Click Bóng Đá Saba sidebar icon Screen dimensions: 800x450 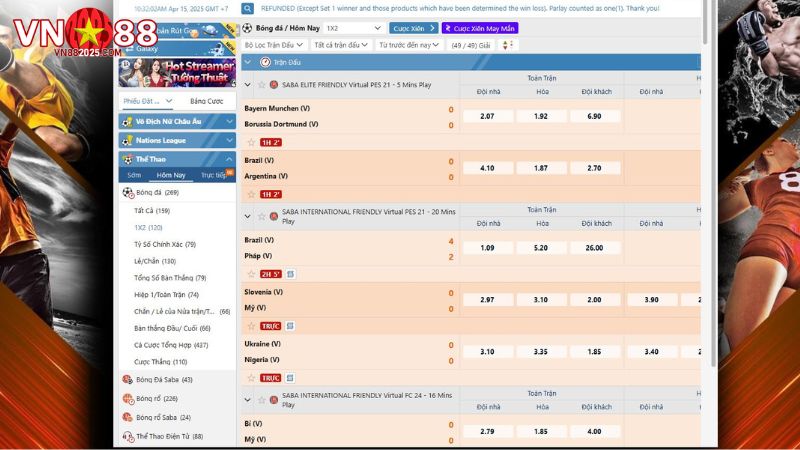click(128, 380)
